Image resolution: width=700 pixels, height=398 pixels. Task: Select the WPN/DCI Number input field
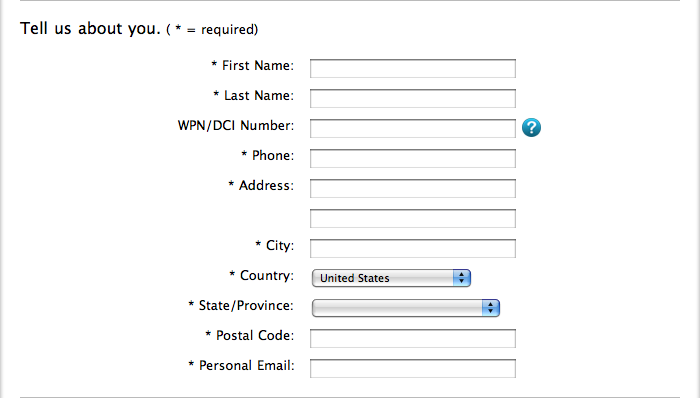tap(413, 128)
